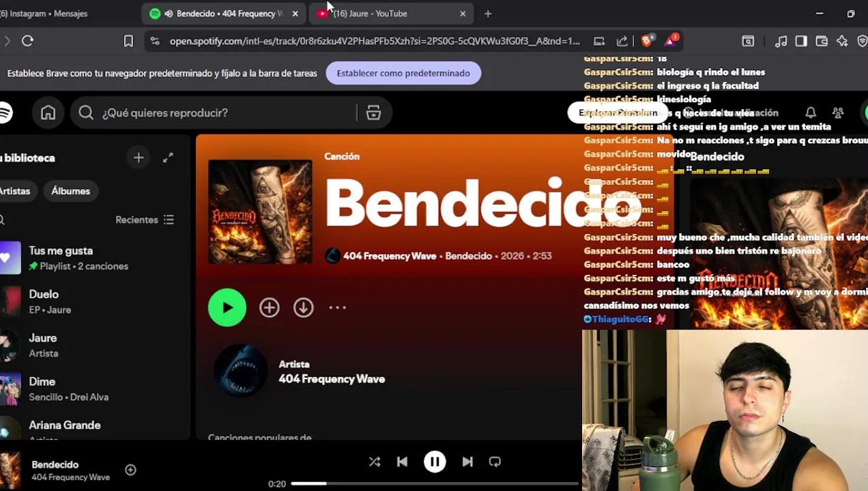
Task: Click the URL address field
Action: pyautogui.click(x=374, y=41)
